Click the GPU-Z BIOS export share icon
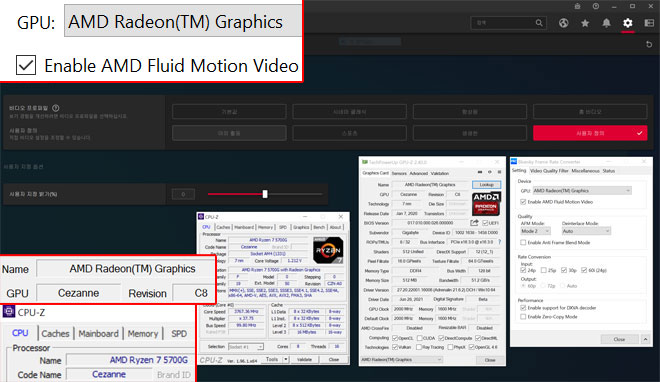This screenshot has width=660, height=382. click(x=474, y=223)
